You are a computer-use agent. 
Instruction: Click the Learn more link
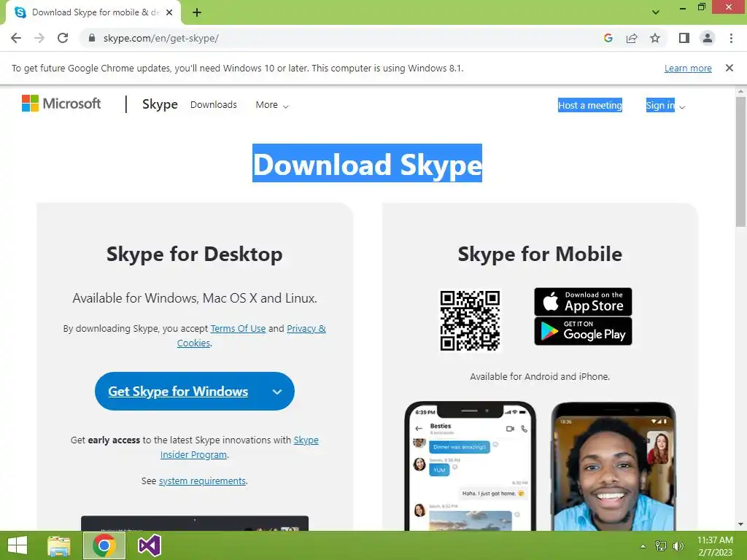(688, 68)
